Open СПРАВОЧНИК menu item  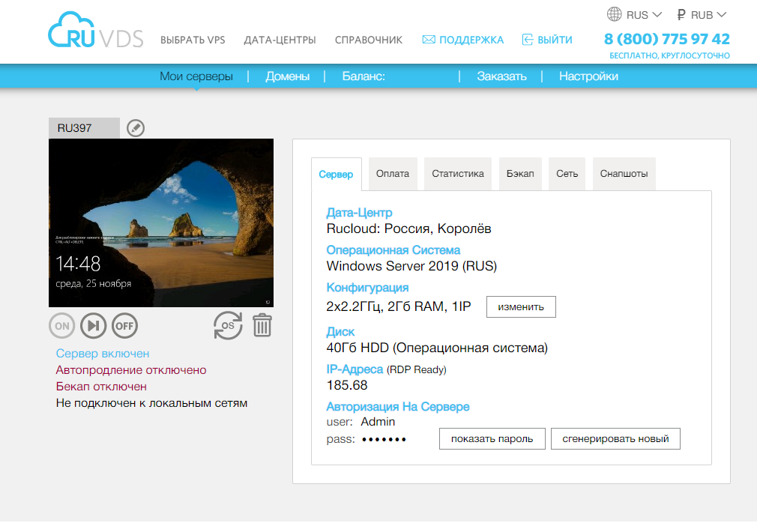click(369, 40)
